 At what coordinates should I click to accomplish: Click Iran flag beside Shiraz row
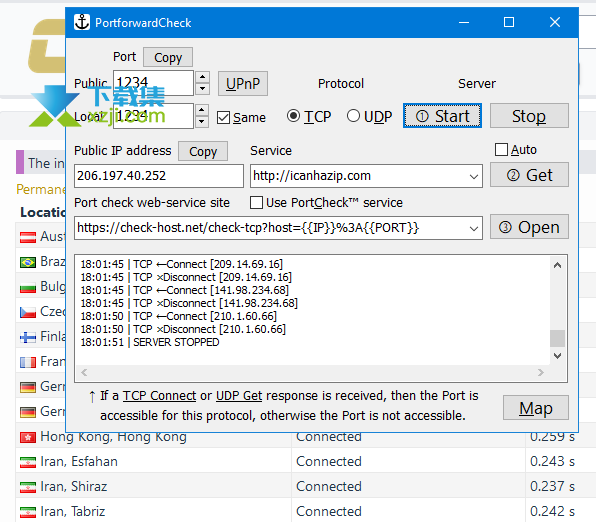point(28,487)
